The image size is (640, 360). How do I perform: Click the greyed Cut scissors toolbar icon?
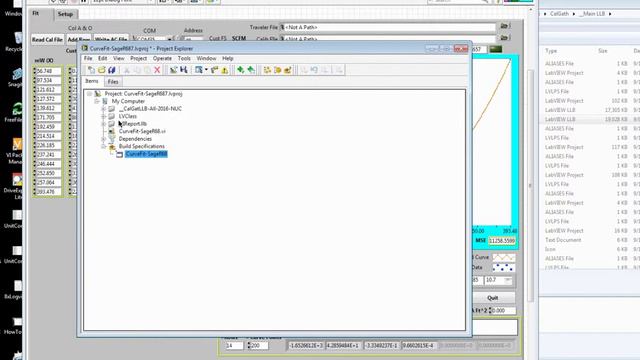tap(127, 70)
